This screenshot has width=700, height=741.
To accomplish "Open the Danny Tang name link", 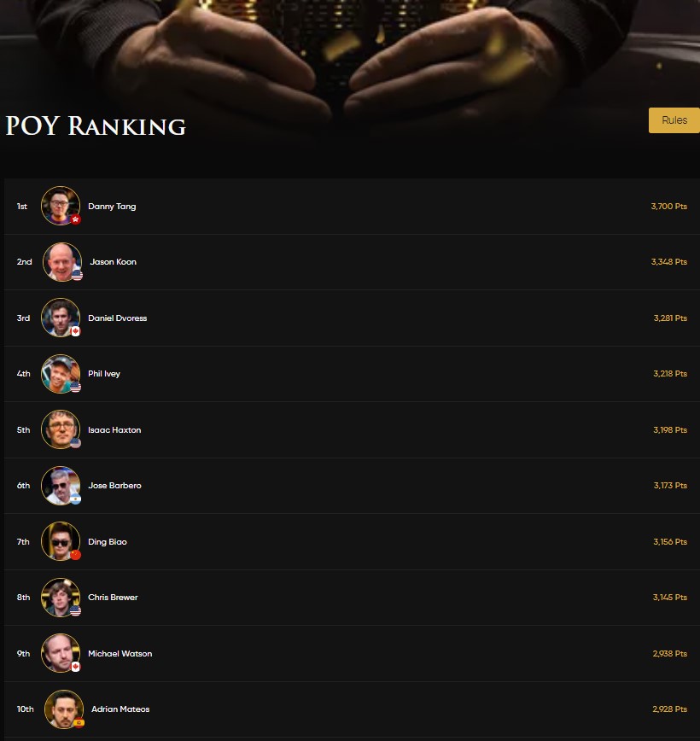I will (112, 207).
